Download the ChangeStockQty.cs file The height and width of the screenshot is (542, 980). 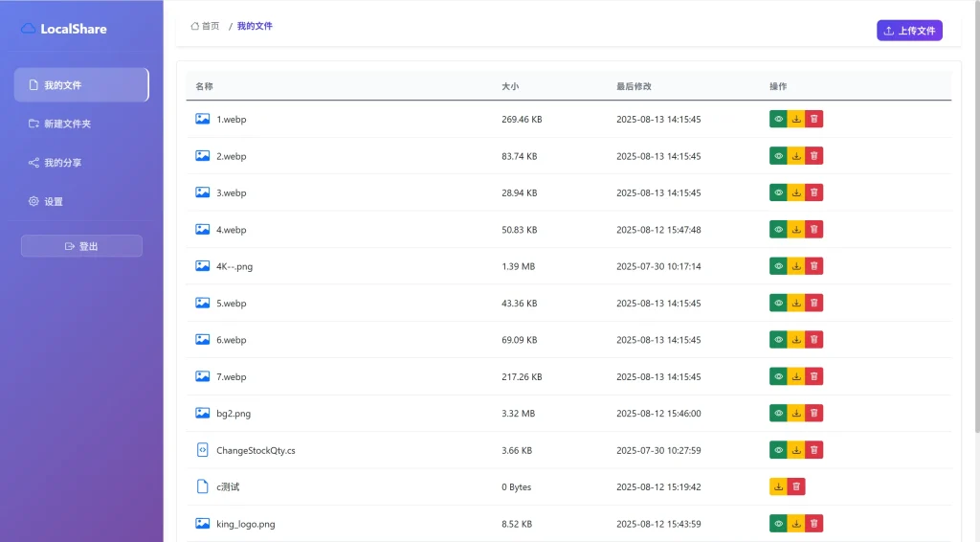(x=796, y=449)
